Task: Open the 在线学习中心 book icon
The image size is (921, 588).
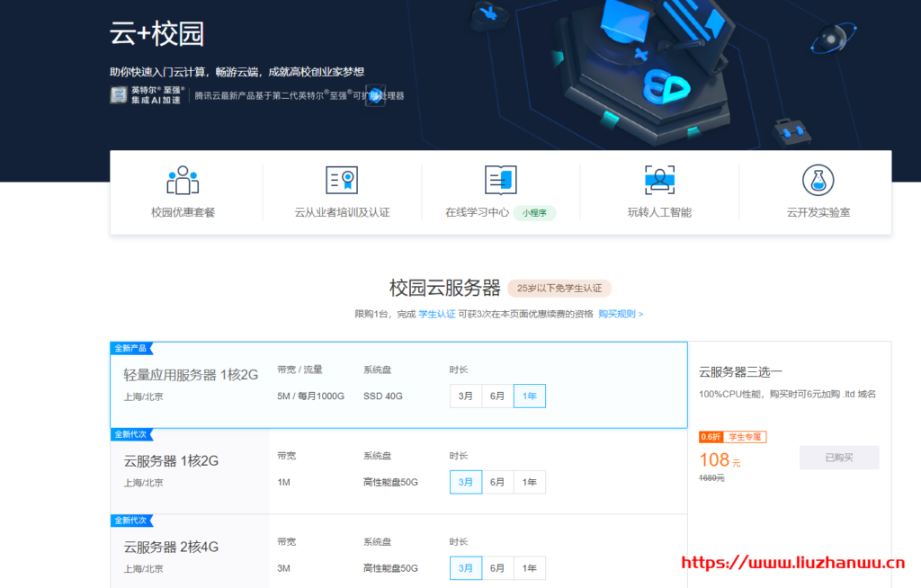Action: tap(500, 181)
